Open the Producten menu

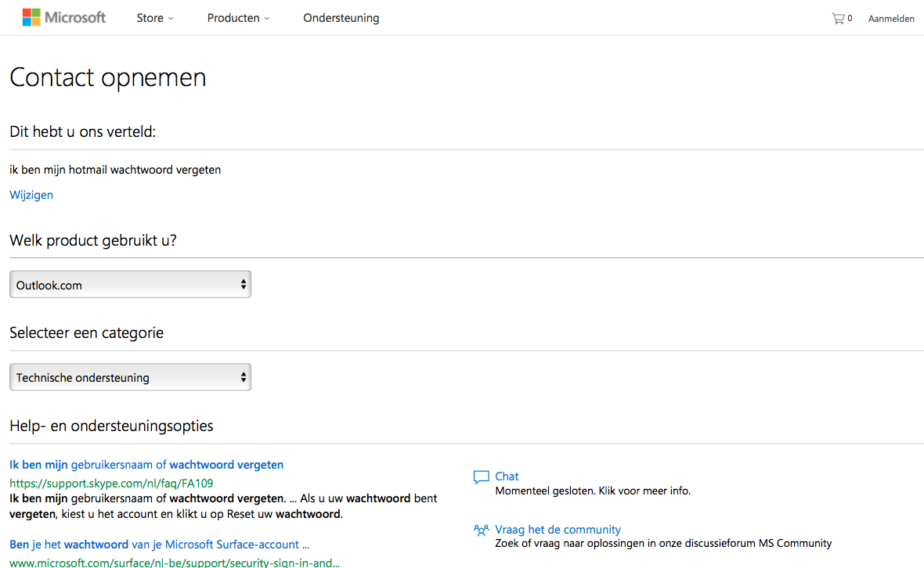click(x=238, y=18)
